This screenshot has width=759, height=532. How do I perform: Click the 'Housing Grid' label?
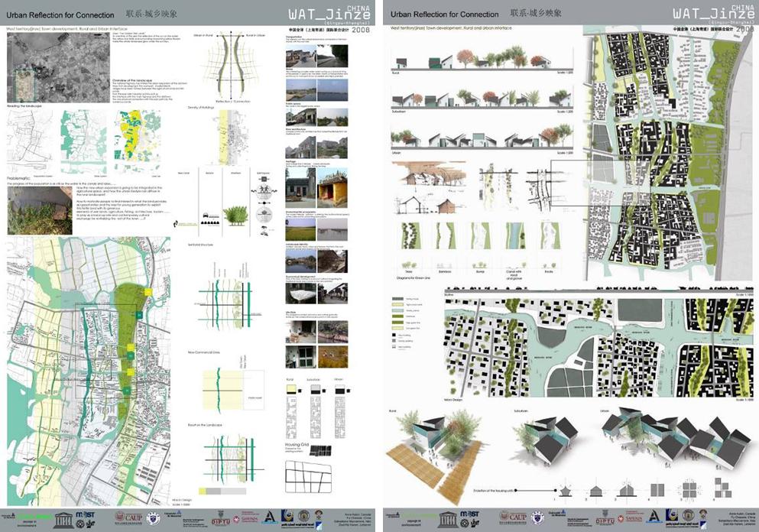pos(297,445)
